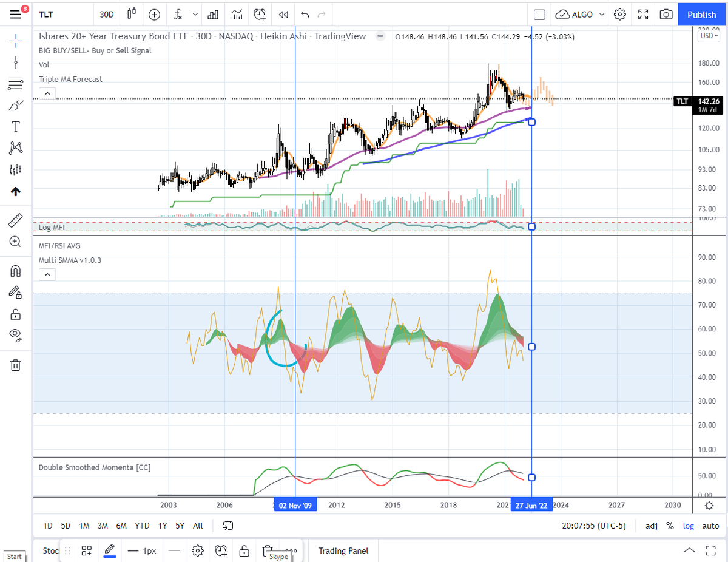728x562 pixels.
Task: Click the Windows Start button
Action: (x=14, y=557)
